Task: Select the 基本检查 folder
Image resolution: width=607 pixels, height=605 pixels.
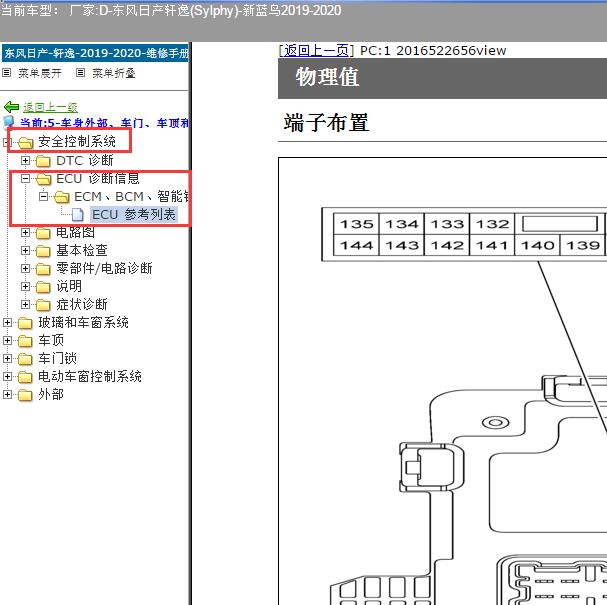Action: click(x=82, y=250)
